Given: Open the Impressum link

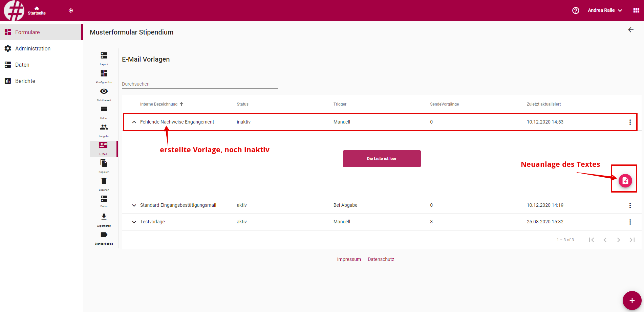Looking at the screenshot, I should point(349,259).
